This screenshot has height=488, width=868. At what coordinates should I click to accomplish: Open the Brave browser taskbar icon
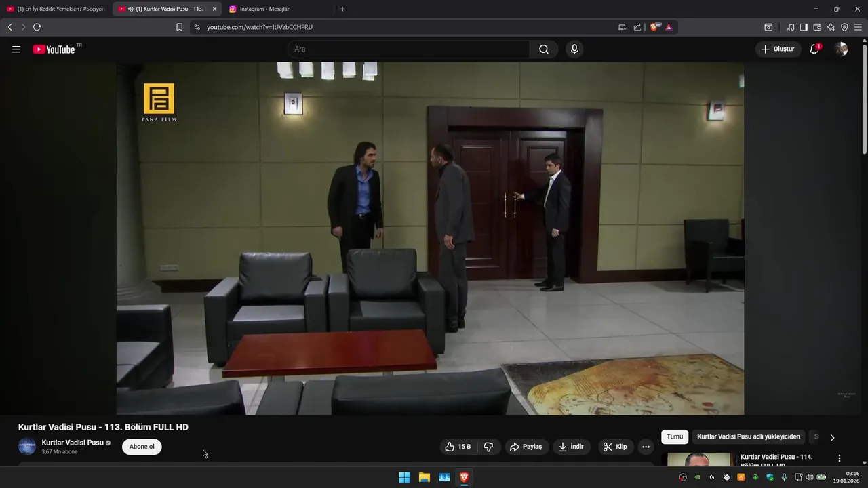(x=464, y=477)
